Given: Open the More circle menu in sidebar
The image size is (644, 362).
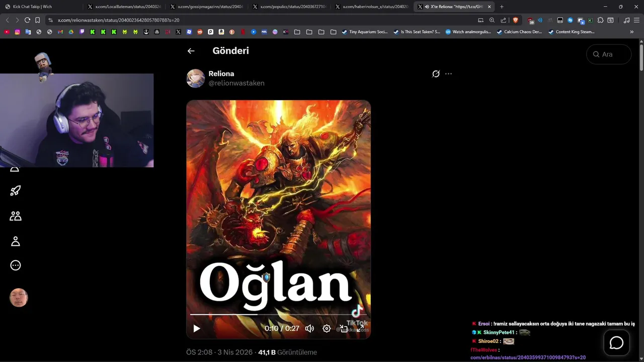Looking at the screenshot, I should (x=16, y=265).
